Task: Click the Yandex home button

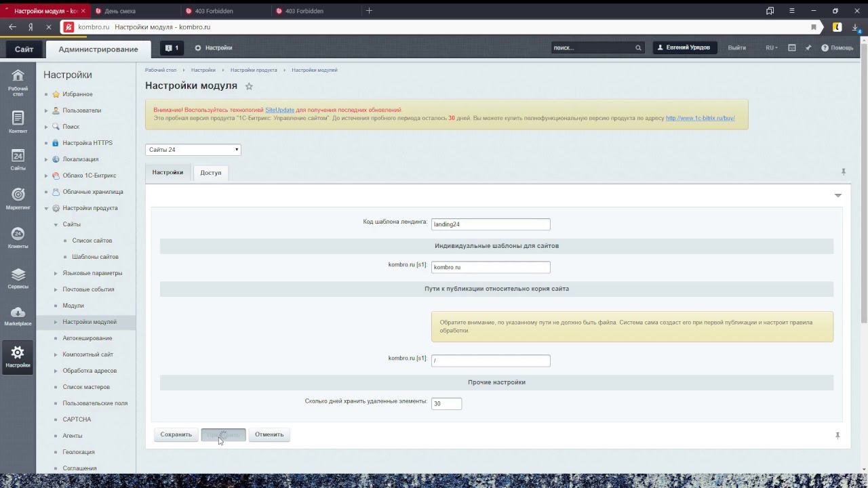Action: [31, 27]
